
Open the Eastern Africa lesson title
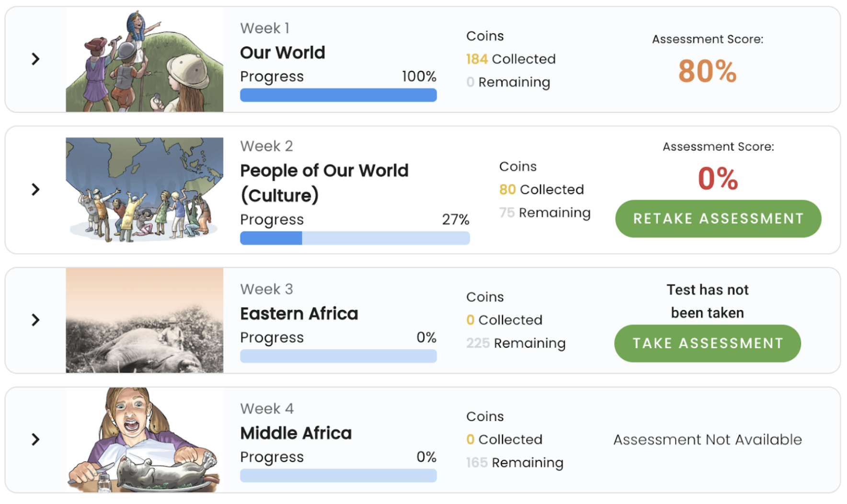pyautogui.click(x=299, y=313)
